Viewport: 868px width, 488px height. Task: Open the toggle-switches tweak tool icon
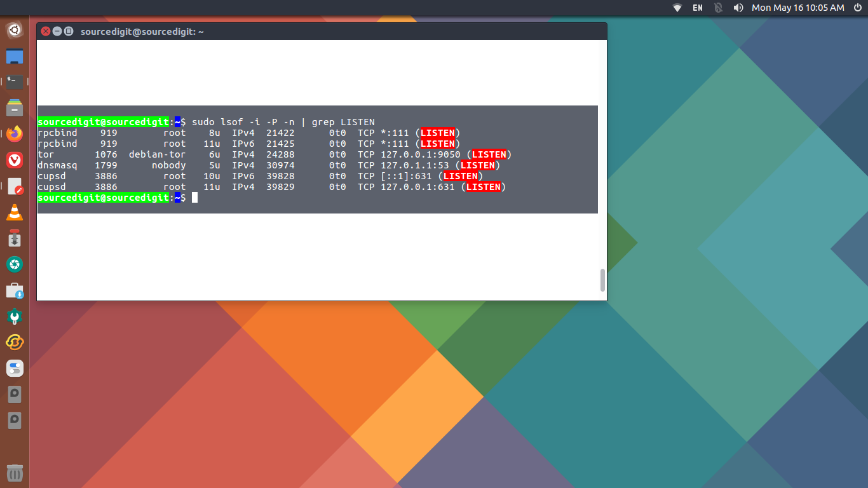tap(15, 369)
